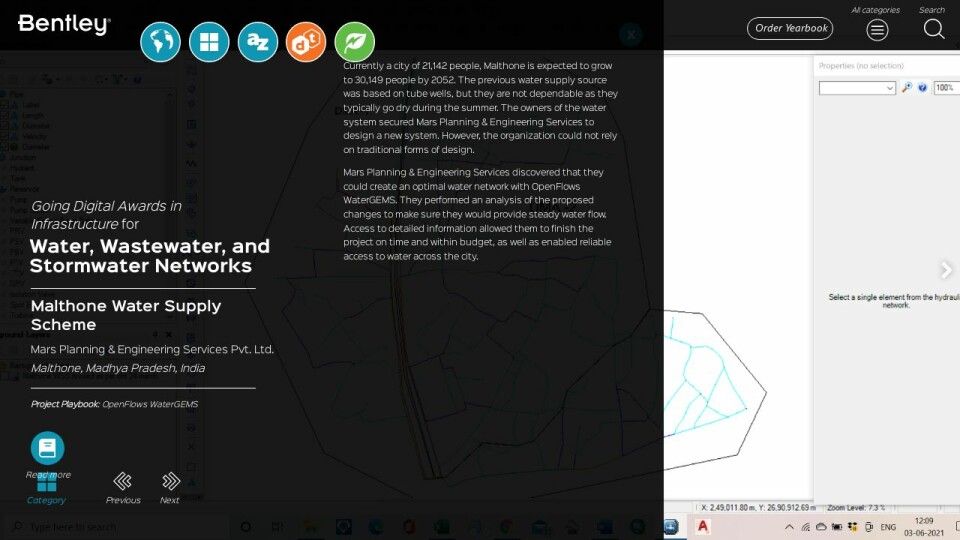Screen dimensions: 960x540
Task: Click the 100% zoom field in Properties
Action: point(945,88)
